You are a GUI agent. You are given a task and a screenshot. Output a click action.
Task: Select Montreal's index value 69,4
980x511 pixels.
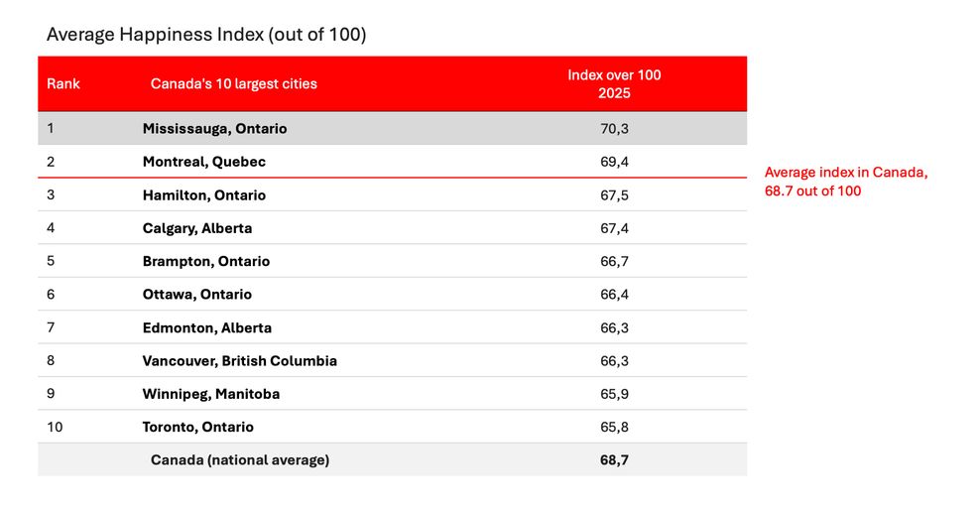[x=614, y=162]
